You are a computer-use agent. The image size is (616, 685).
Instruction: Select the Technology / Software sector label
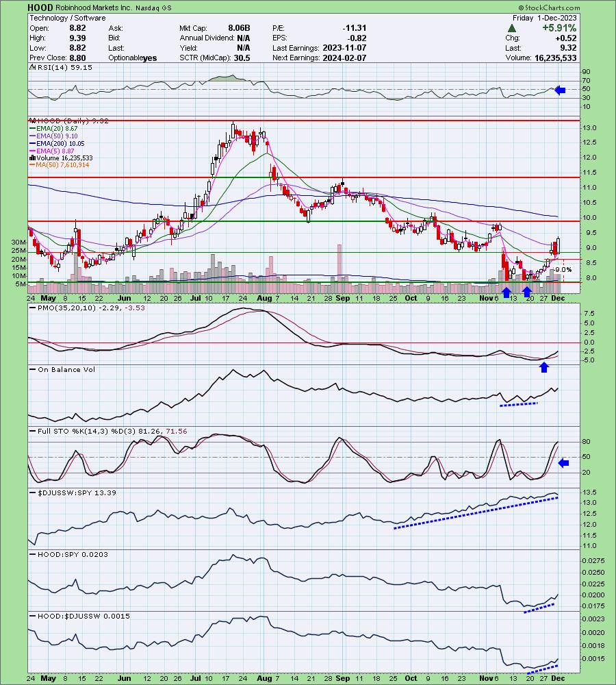[x=68, y=18]
